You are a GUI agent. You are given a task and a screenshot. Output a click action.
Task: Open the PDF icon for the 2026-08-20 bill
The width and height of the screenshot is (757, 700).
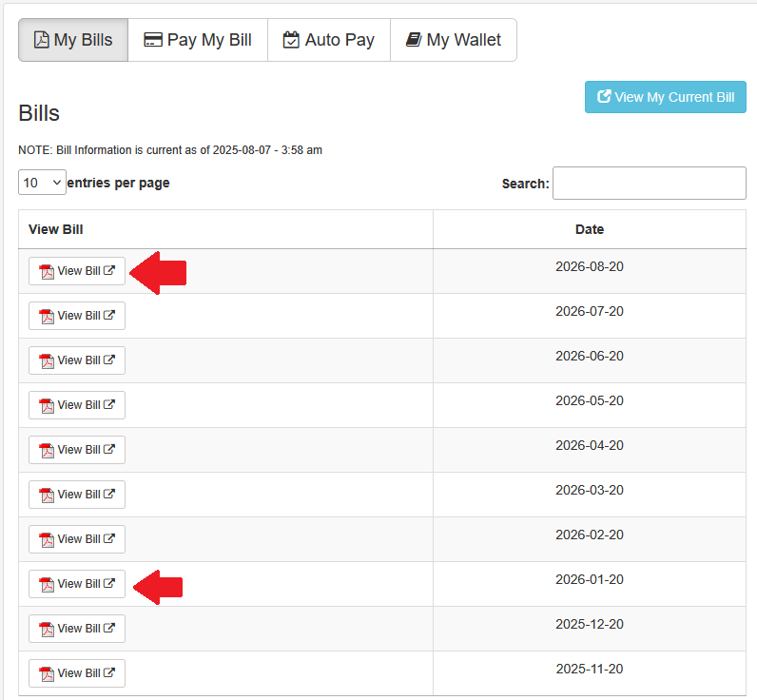(47, 272)
